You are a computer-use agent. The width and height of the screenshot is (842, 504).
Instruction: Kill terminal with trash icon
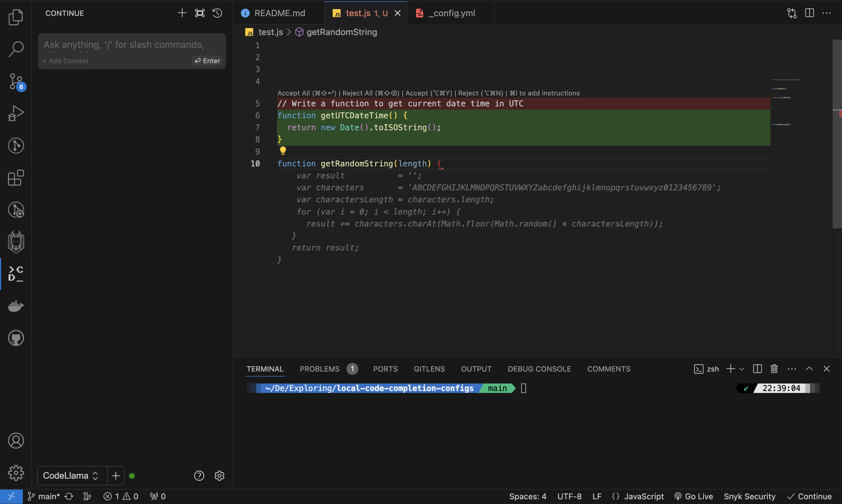tap(774, 369)
